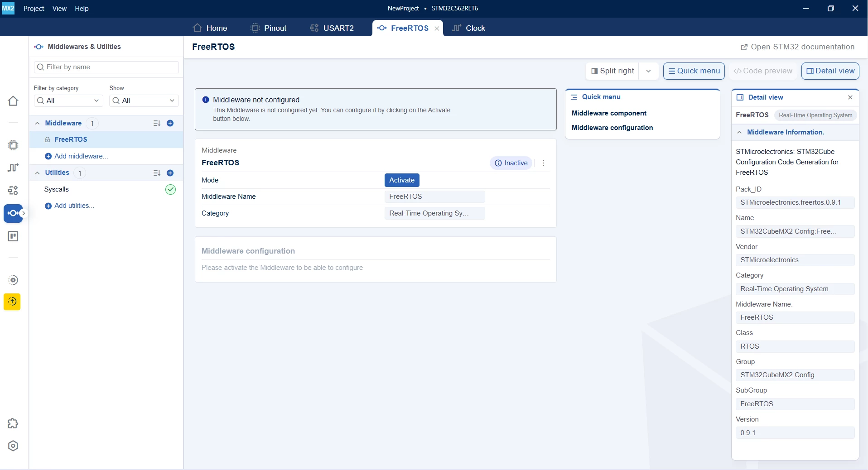
Task: Click the Category Real-Time Operating field
Action: tap(435, 213)
